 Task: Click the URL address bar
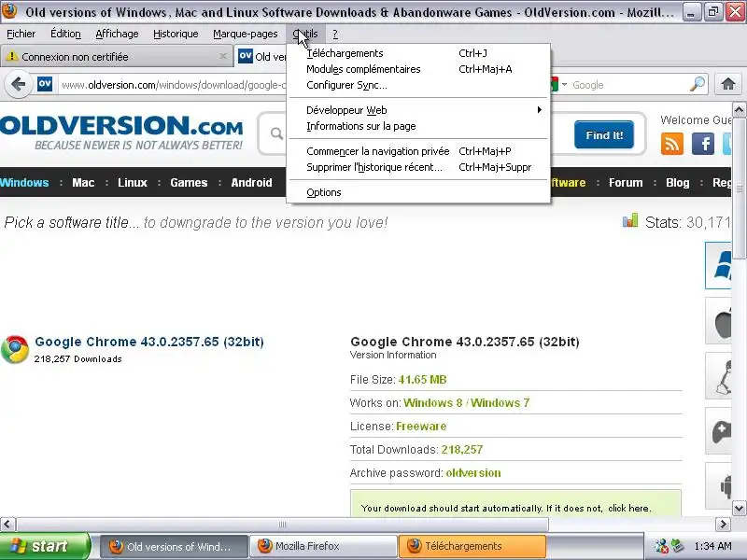point(174,85)
